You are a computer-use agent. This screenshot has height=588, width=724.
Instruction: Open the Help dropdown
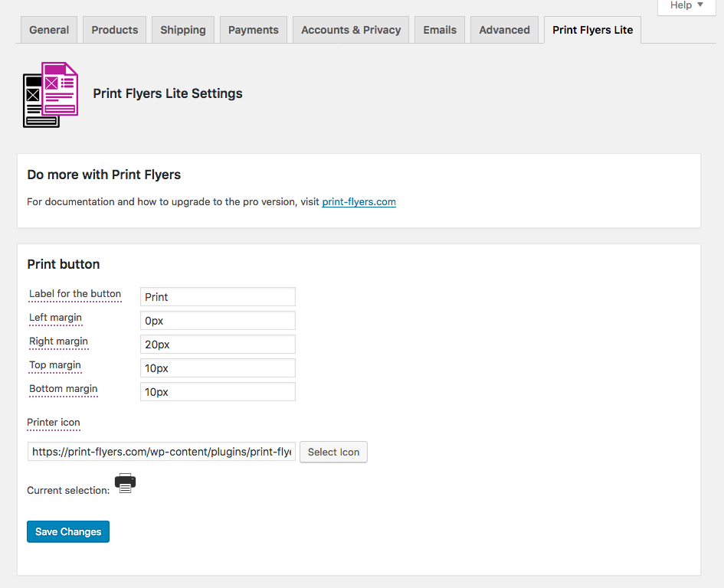686,6
